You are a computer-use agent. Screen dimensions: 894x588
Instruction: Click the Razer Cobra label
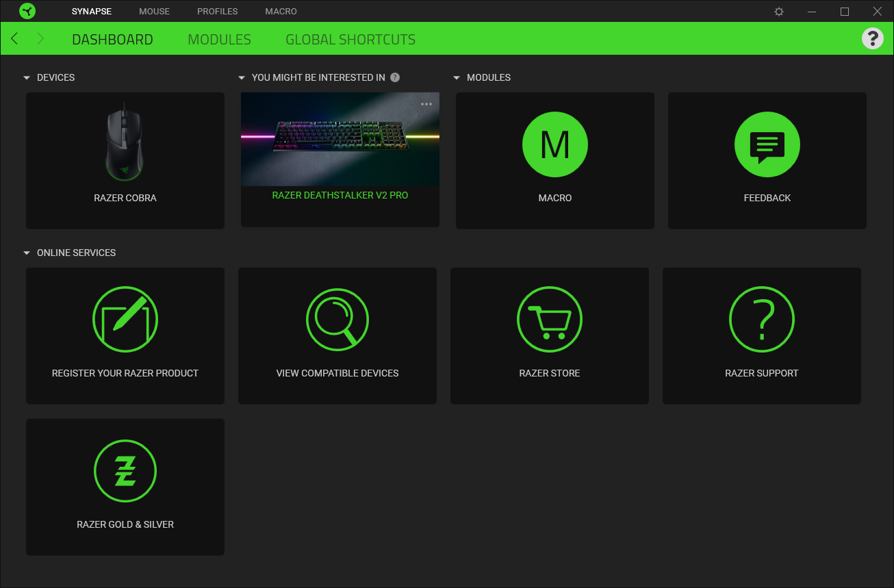125,198
